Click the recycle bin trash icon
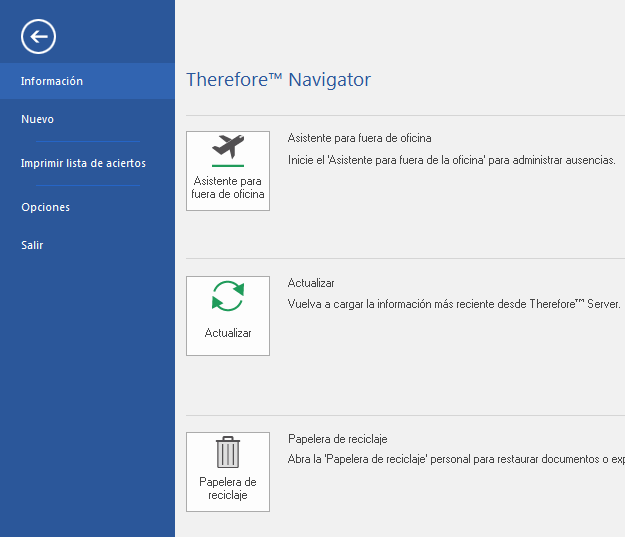Image resolution: width=625 pixels, height=537 pixels. [228, 452]
